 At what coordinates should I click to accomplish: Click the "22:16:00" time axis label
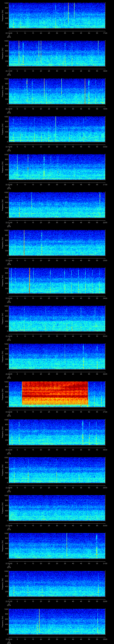click(9, 33)
